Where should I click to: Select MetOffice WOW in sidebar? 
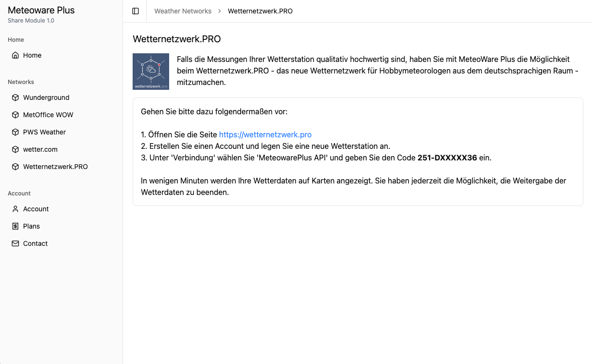[x=61, y=115]
